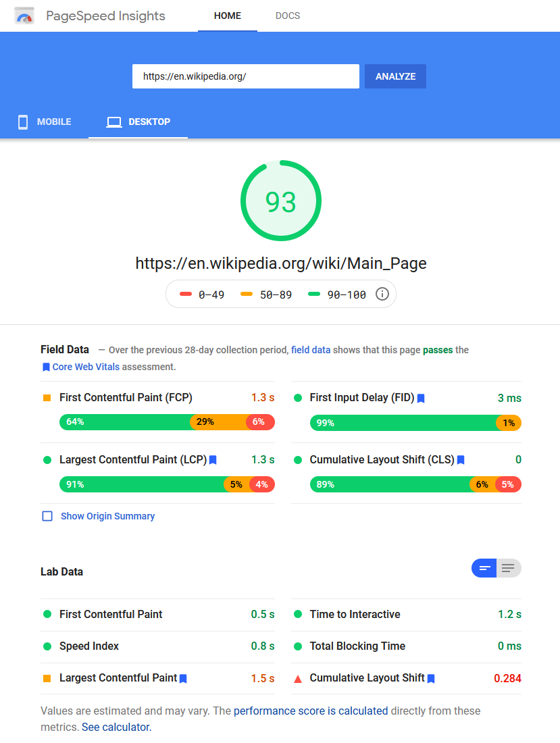Click the red triangle beside Cumulative Layout Shift
This screenshot has width=560, height=743.
point(298,679)
